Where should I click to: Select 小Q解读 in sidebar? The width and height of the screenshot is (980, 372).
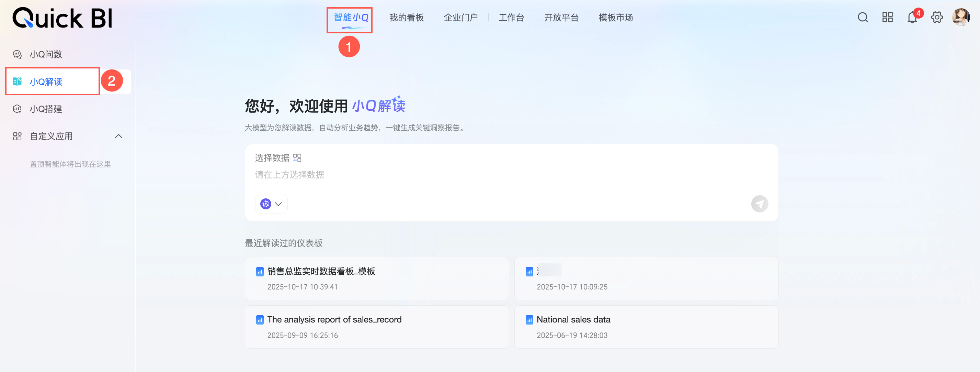pos(46,82)
